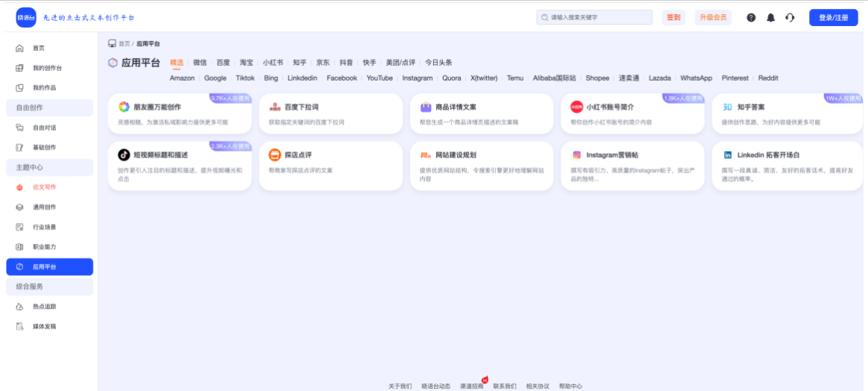This screenshot has height=391, width=868.
Task: Open the 渠道招商 footer link
Action: pos(471,386)
